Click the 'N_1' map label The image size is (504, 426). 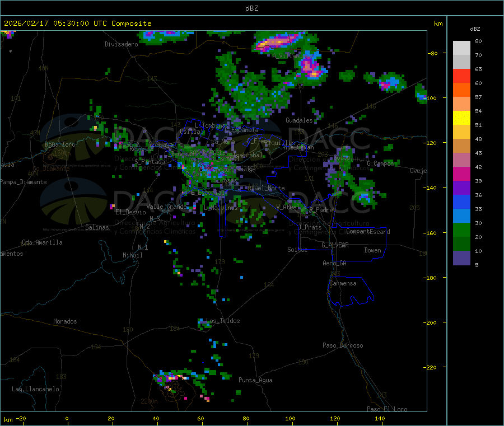point(143,247)
